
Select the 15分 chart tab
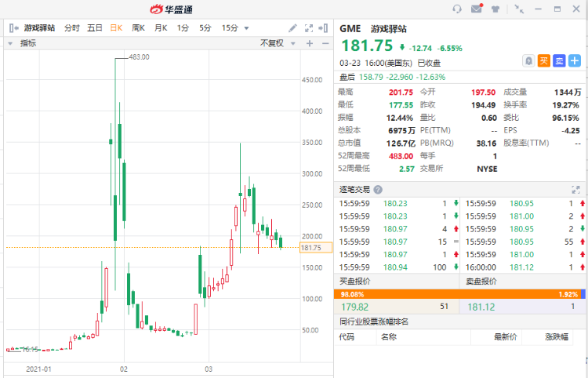coord(230,28)
